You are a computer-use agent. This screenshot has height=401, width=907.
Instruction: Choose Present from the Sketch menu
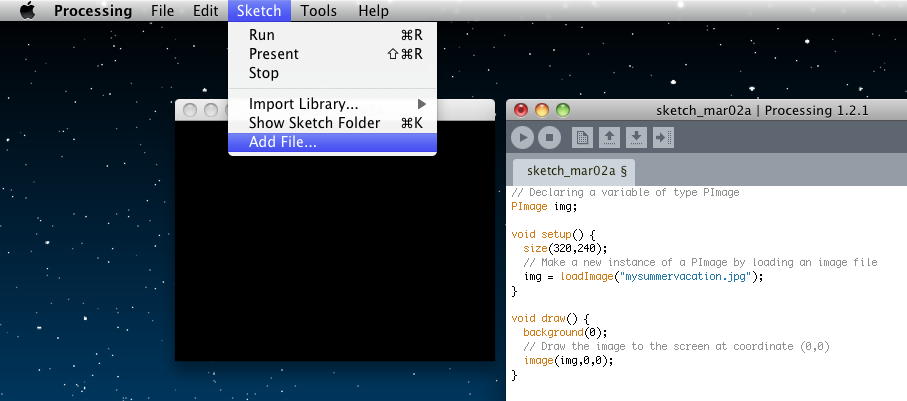pyautogui.click(x=333, y=54)
